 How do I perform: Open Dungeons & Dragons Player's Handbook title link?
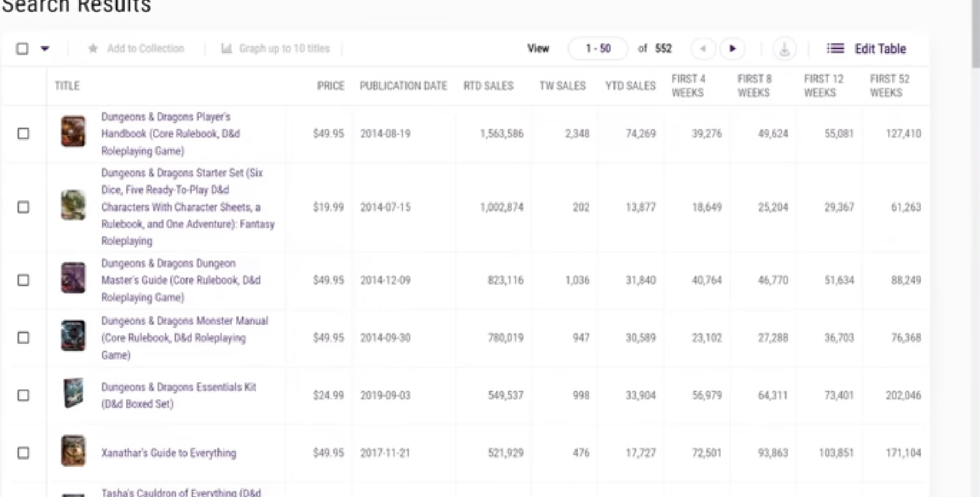click(x=170, y=134)
